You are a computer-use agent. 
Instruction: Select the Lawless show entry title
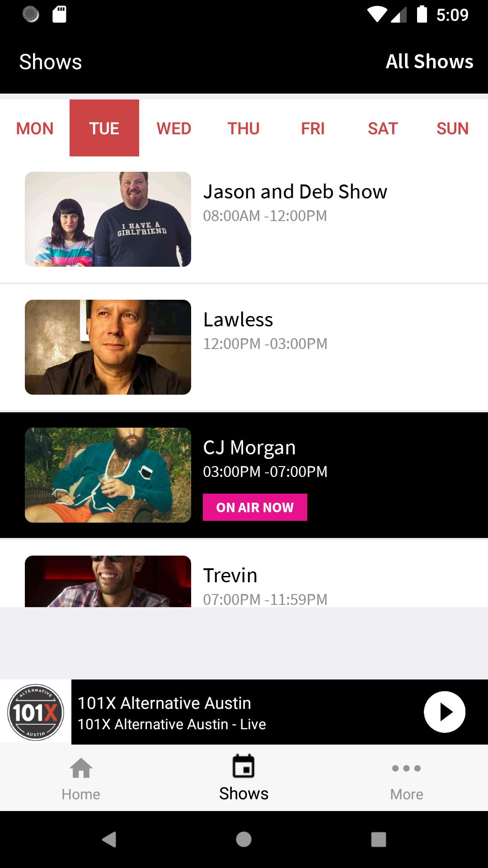point(238,320)
